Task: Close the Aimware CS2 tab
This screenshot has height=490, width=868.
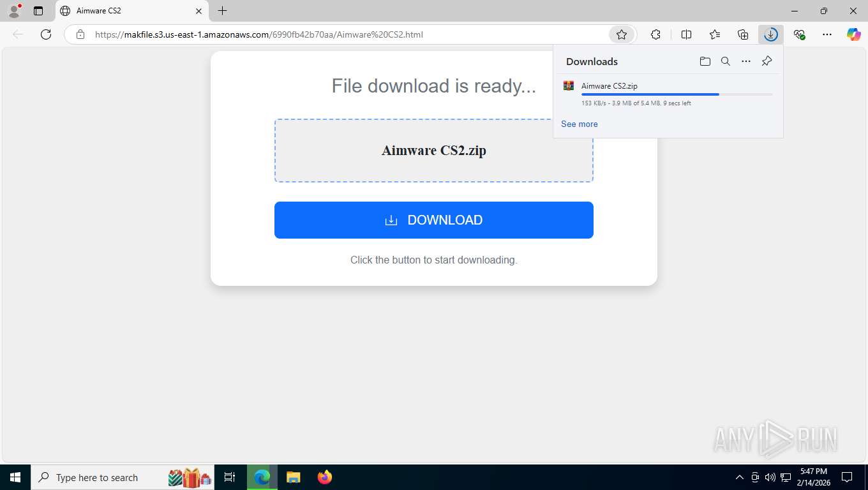Action: point(198,11)
